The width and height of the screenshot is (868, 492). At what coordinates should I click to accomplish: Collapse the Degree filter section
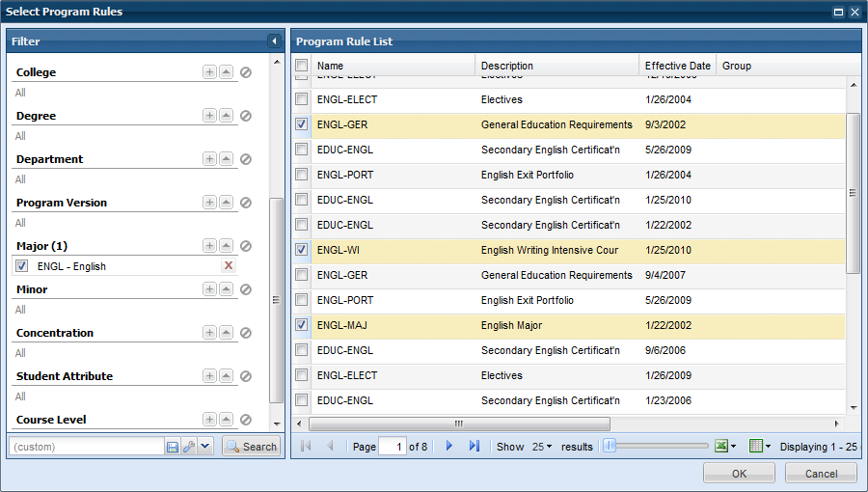(x=226, y=116)
